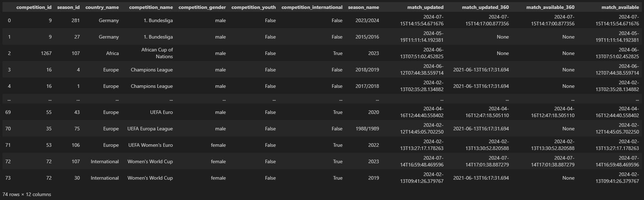Select the row index 69 cell
This screenshot has width=644, height=200.
[8, 112]
